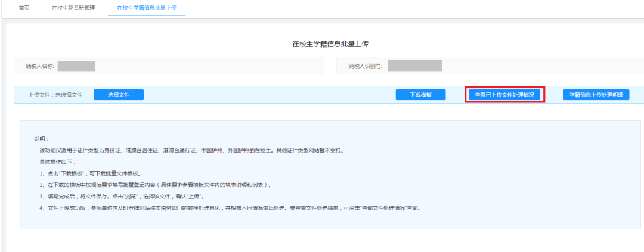The width and height of the screenshot is (644, 252).
Task: Click the 纳税人识别号 label
Action: [365, 66]
